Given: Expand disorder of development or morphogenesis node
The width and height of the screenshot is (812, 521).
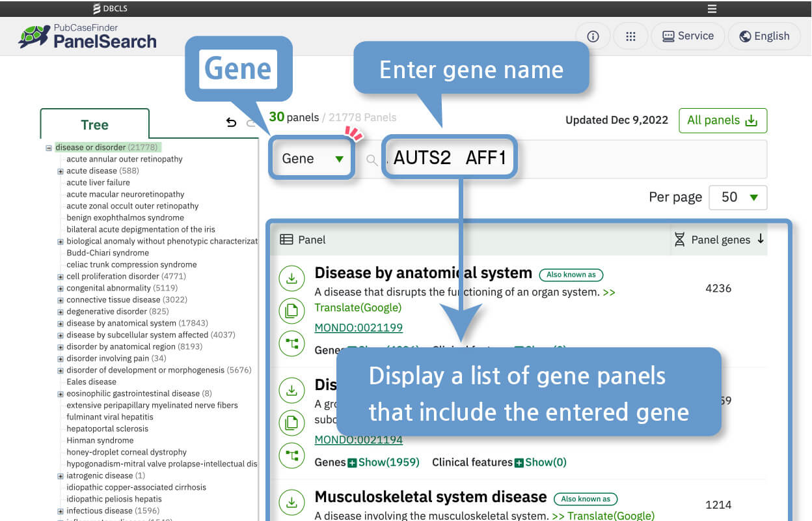Looking at the screenshot, I should pyautogui.click(x=61, y=371).
